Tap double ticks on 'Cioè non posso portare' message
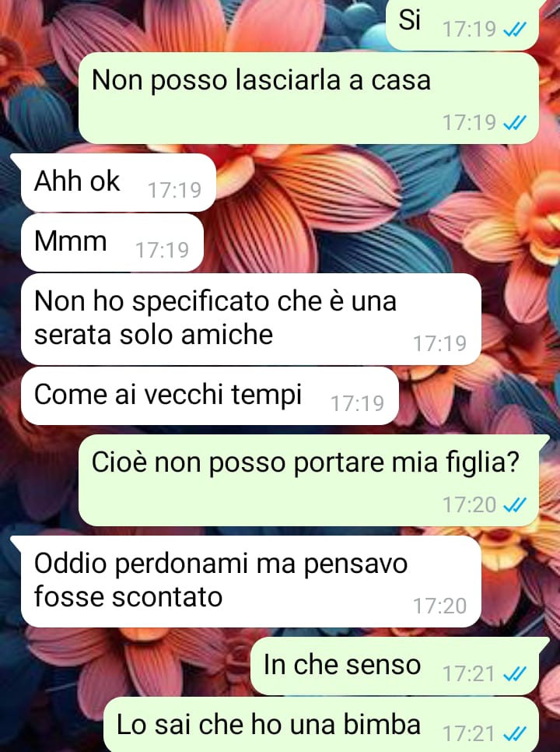This screenshot has height=752, width=560. coord(515,505)
